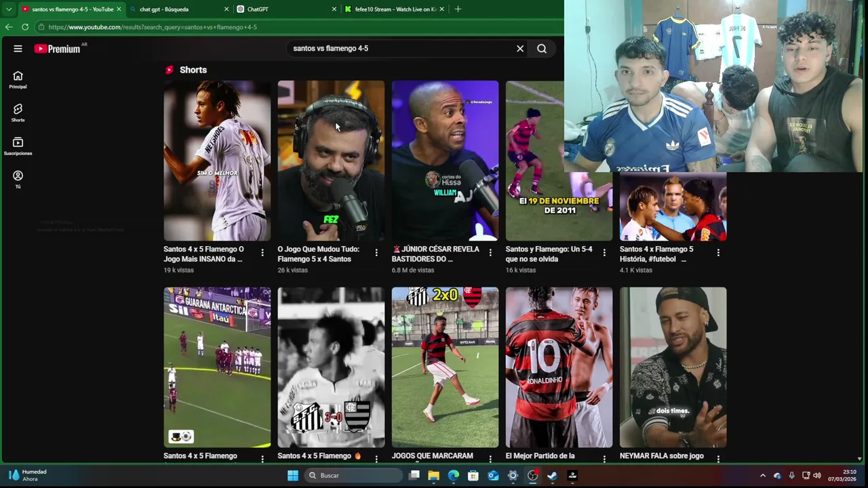Open options for Santos 4 x 5 Flamengo O Jogo Mais INSANO

click(x=262, y=252)
